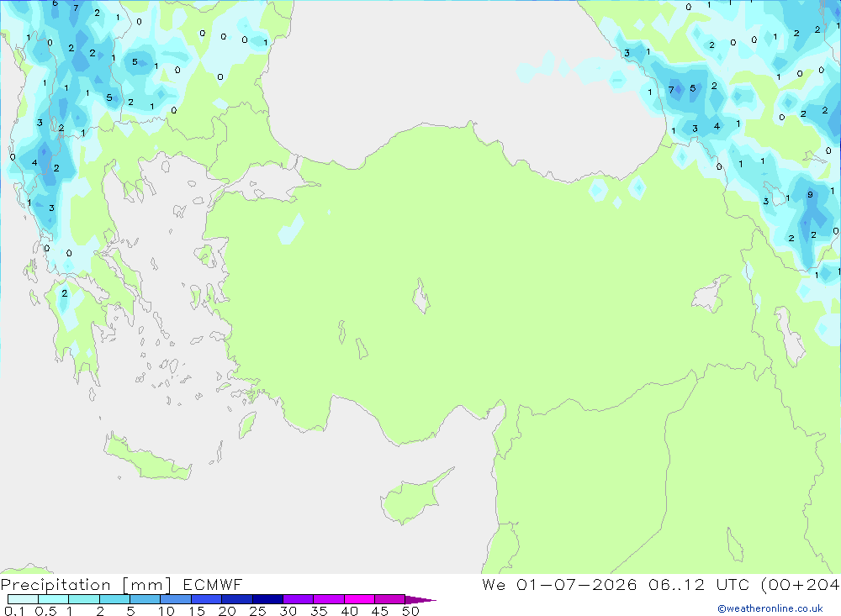841x616 pixels.
Task: Pick the 0.5–1 mm legend color
Action: click(53, 599)
